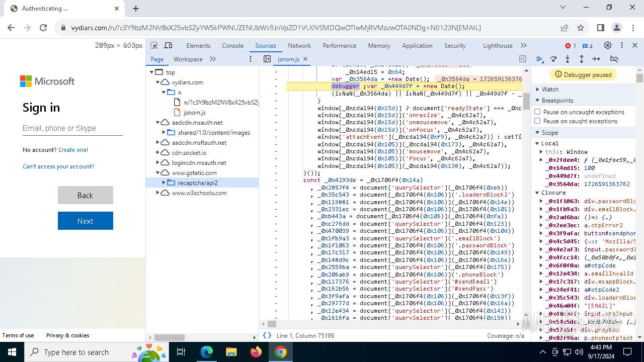Open issues counter showing 4
The height and width of the screenshot is (362, 644).
point(588,46)
